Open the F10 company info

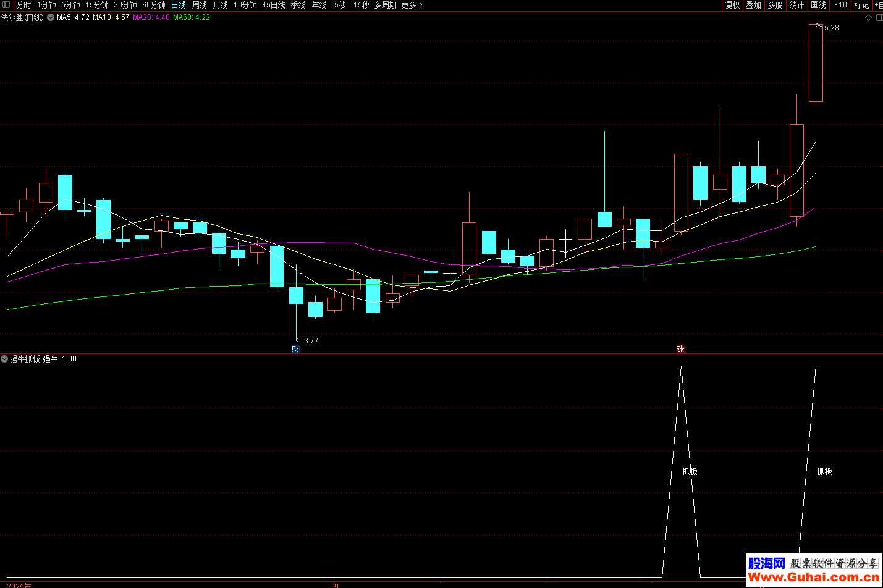tap(840, 5)
